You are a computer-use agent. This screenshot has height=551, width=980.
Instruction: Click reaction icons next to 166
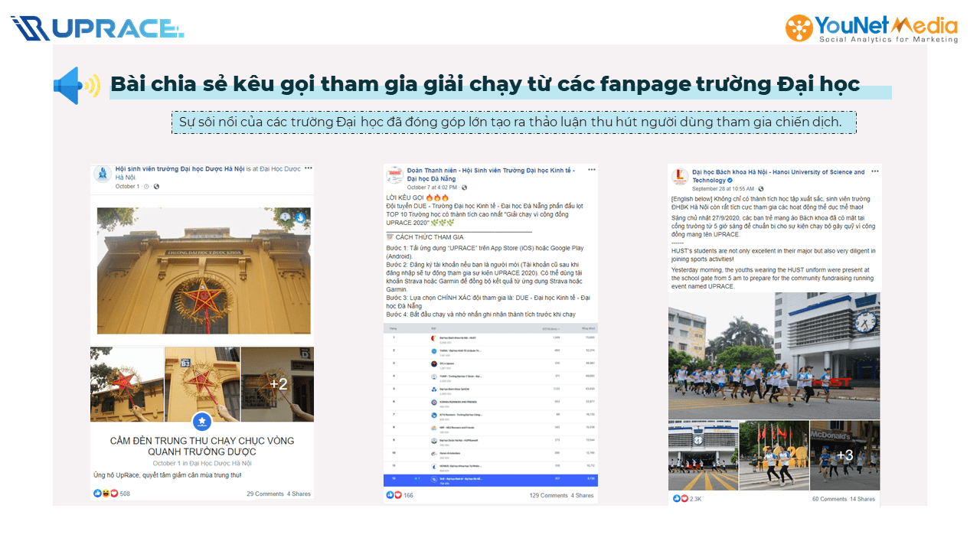pos(394,495)
